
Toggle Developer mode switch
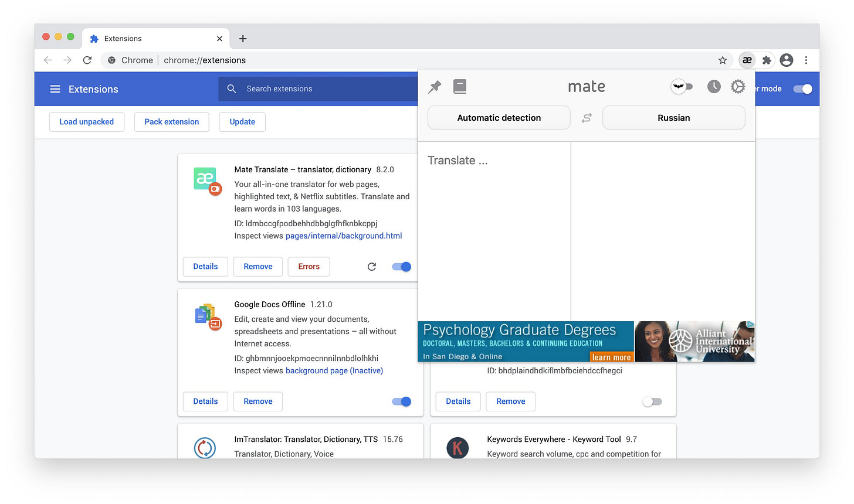802,89
